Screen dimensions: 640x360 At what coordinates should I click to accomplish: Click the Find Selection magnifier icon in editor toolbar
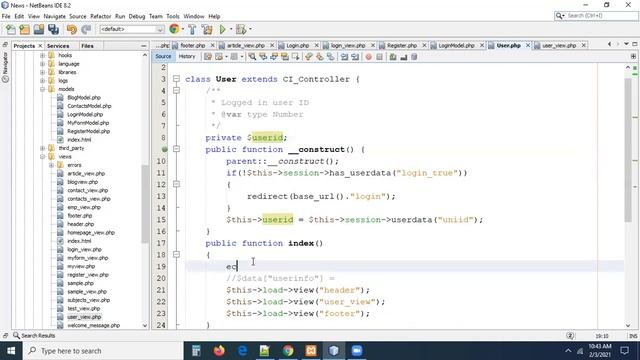tap(252, 57)
